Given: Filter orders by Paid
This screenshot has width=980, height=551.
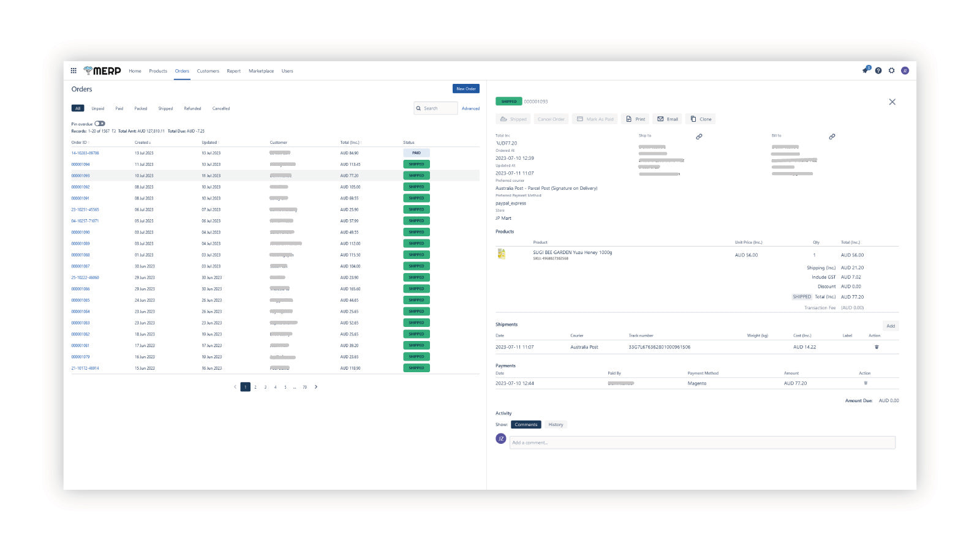Looking at the screenshot, I should 119,108.
